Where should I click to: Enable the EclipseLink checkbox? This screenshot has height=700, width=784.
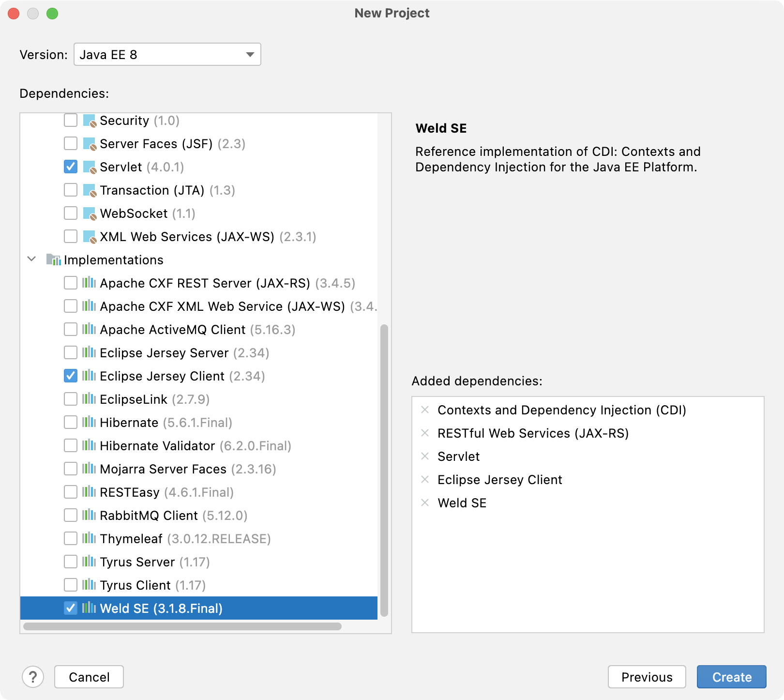click(x=71, y=399)
